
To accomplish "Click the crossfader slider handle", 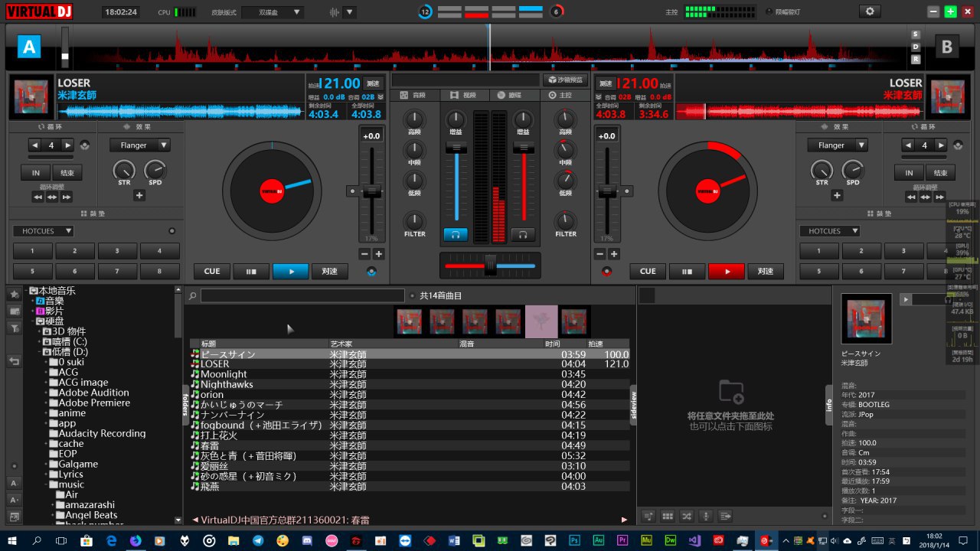I will [491, 265].
